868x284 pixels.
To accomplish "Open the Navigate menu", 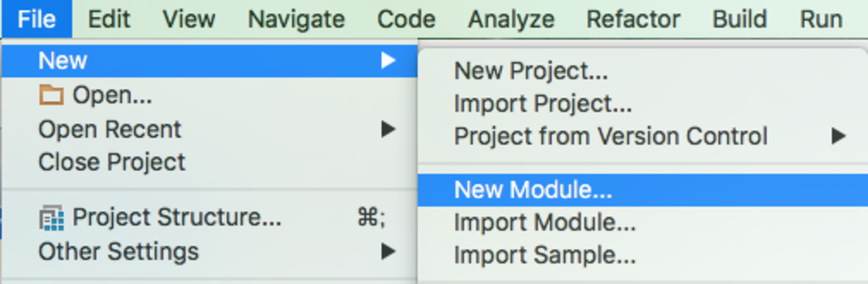I will click(x=296, y=19).
